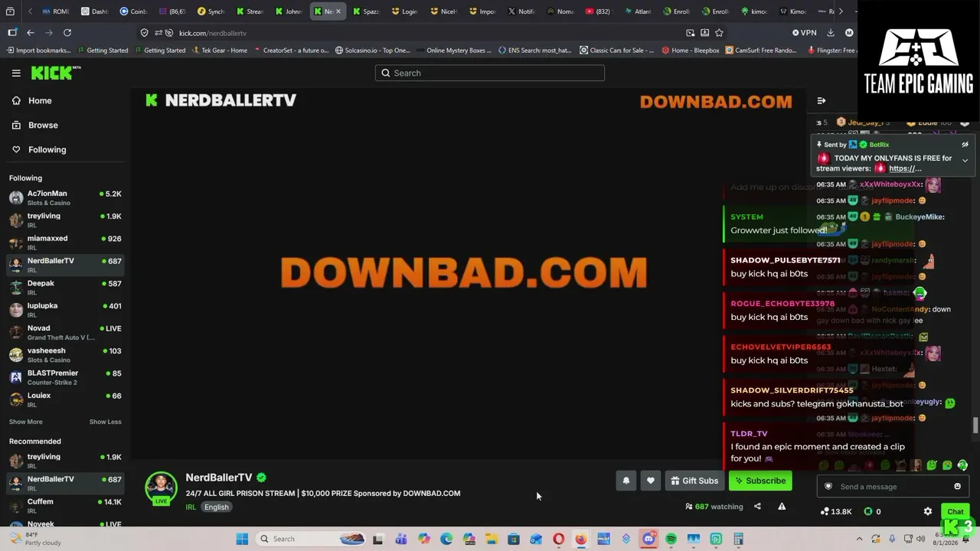Open the Windows Start menu
This screenshot has width=980, height=551.
pos(242,539)
